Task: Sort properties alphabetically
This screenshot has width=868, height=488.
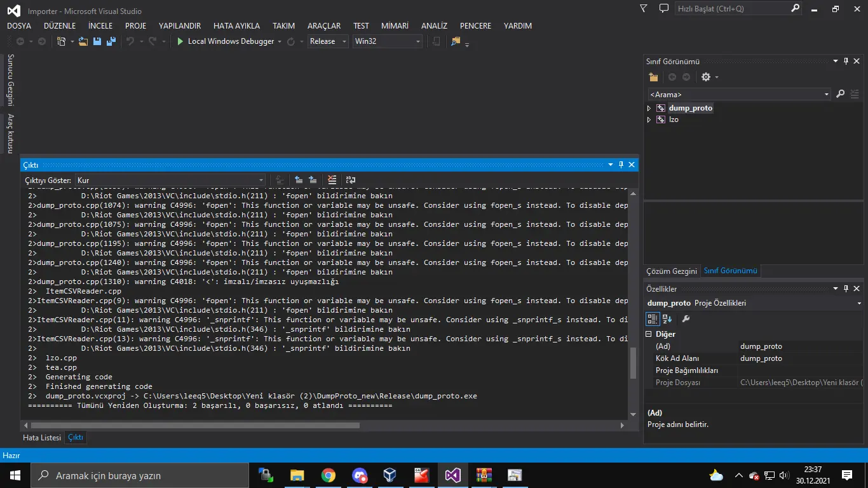Action: (667, 318)
